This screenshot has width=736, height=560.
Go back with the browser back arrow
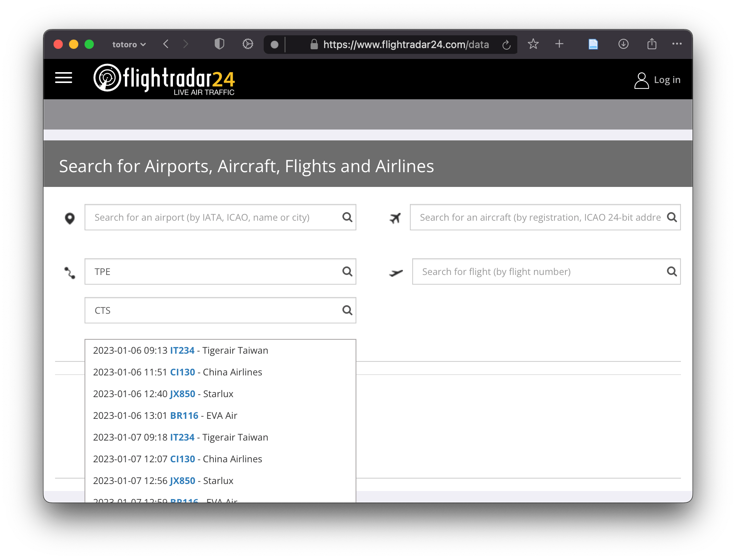[166, 44]
